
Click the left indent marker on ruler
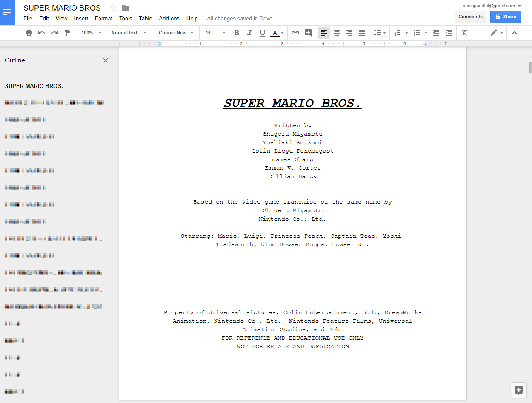click(160, 43)
